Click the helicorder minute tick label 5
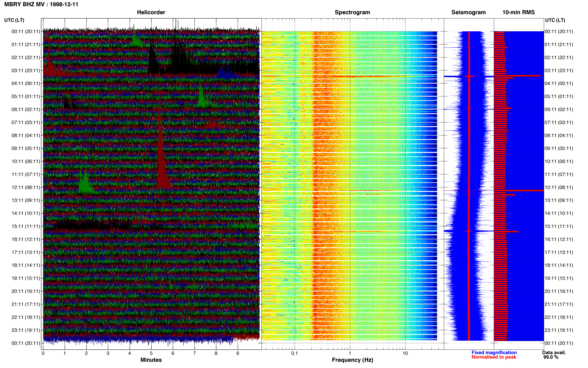 (x=151, y=353)
